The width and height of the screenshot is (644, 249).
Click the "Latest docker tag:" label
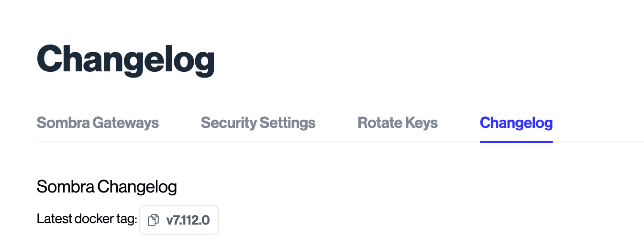pos(87,220)
